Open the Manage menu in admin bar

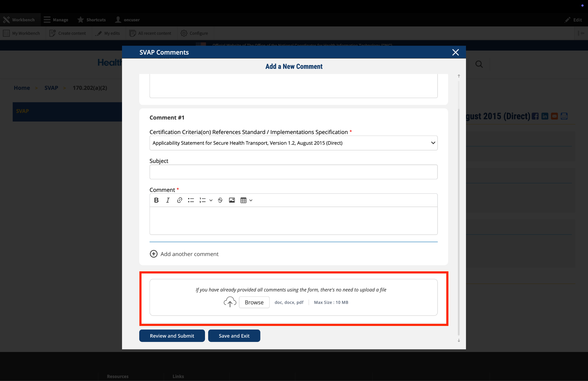tap(56, 20)
